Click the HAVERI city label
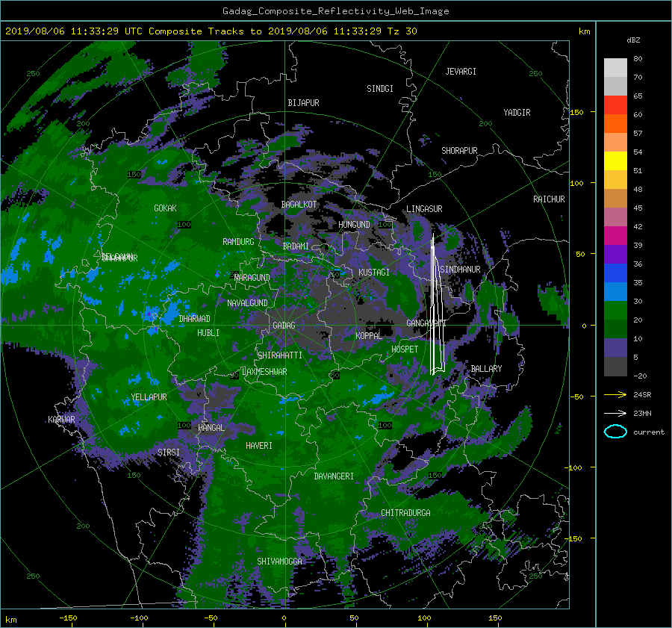Screen dimensions: 672x628 pos(259,447)
